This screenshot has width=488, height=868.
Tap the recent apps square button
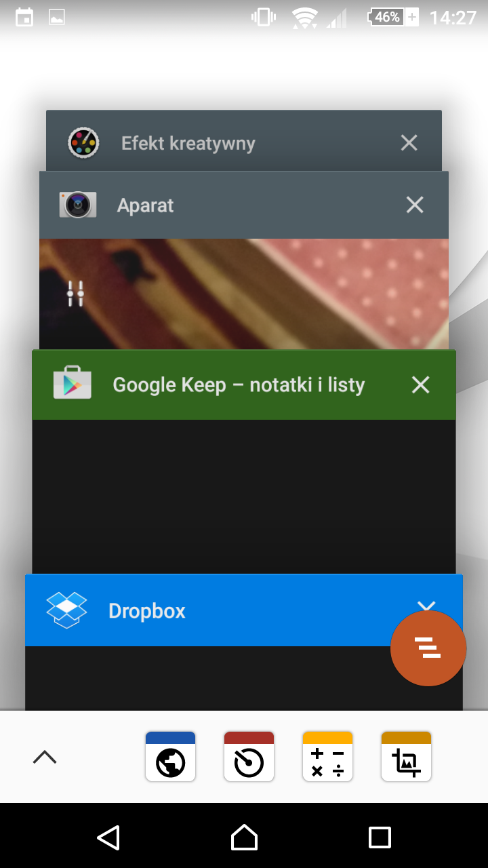click(x=380, y=837)
